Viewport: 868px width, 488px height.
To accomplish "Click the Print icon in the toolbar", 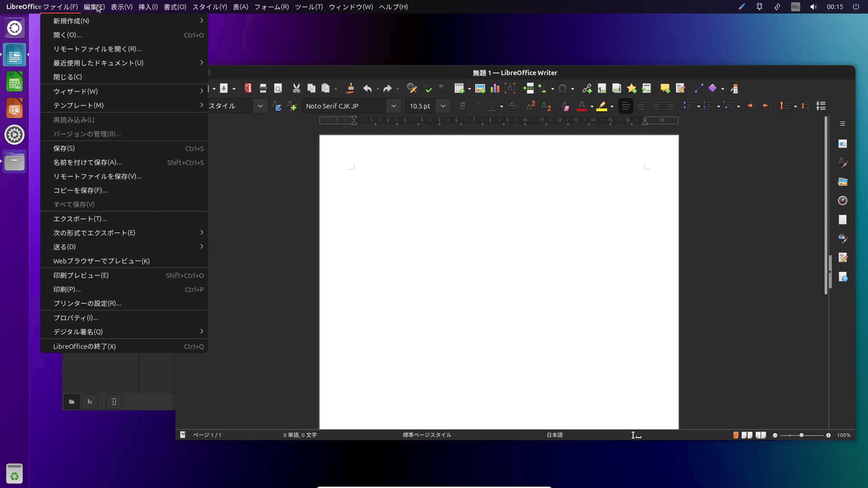I will click(x=263, y=88).
